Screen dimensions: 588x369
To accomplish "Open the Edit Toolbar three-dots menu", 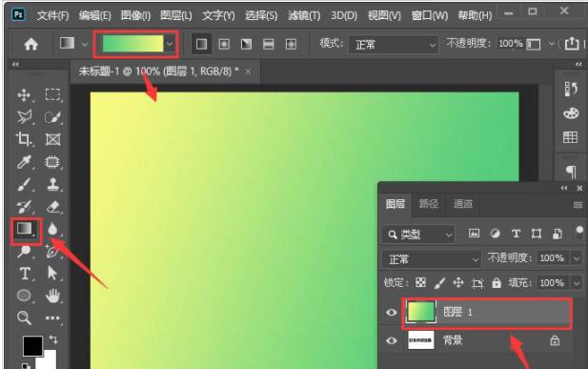I will tap(52, 318).
